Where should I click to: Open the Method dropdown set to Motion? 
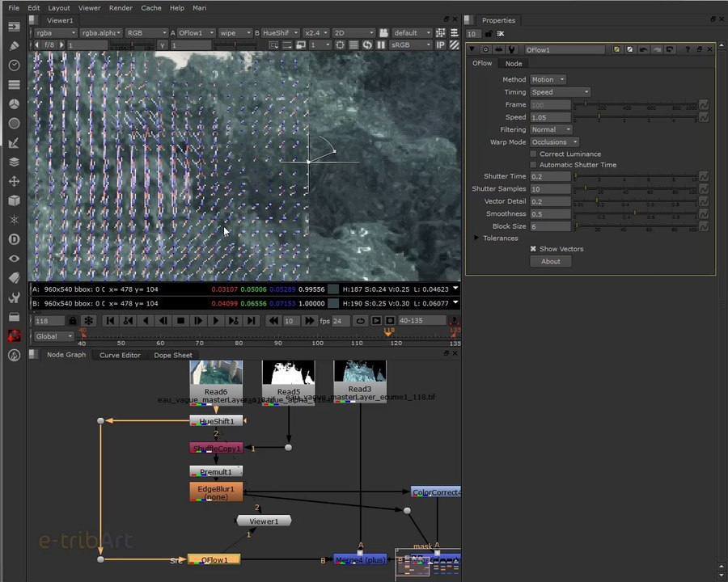point(548,80)
